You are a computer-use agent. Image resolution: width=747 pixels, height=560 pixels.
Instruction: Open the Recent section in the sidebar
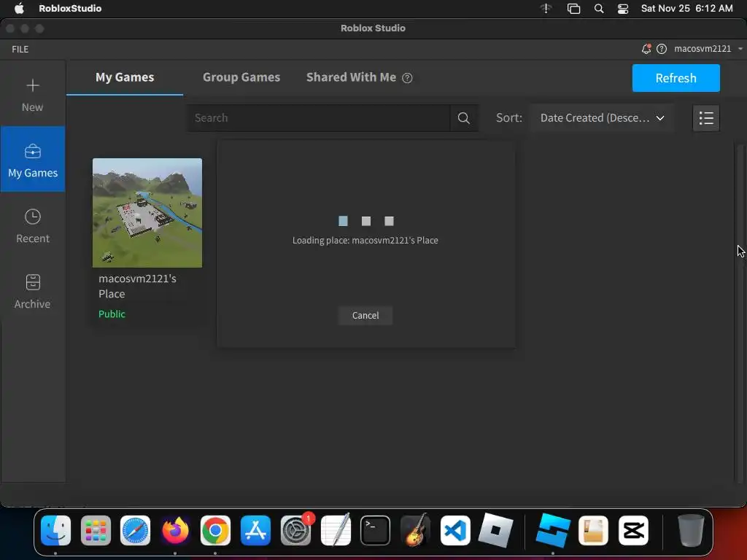[x=32, y=226]
